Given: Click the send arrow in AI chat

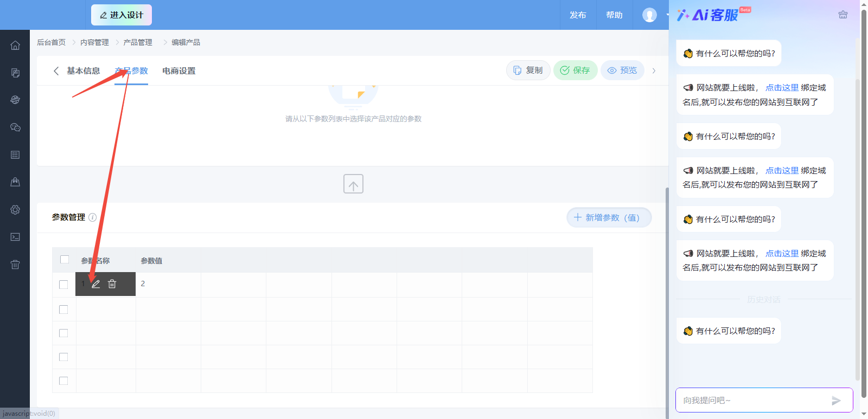Looking at the screenshot, I should coord(836,401).
